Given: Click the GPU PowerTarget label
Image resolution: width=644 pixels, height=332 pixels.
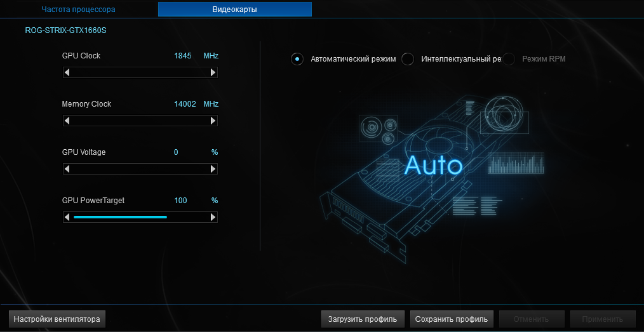Looking at the screenshot, I should (93, 200).
